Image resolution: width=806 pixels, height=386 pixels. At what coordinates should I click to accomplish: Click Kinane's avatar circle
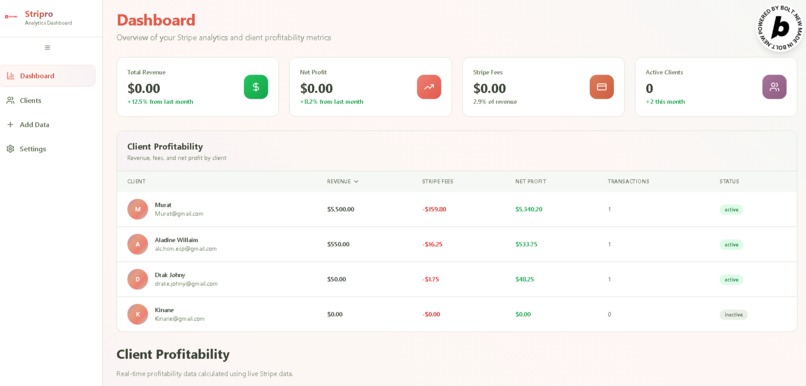pyautogui.click(x=138, y=314)
